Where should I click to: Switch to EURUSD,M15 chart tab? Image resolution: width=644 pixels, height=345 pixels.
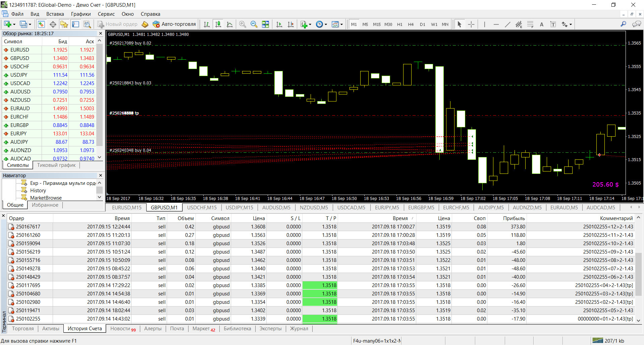pos(127,208)
